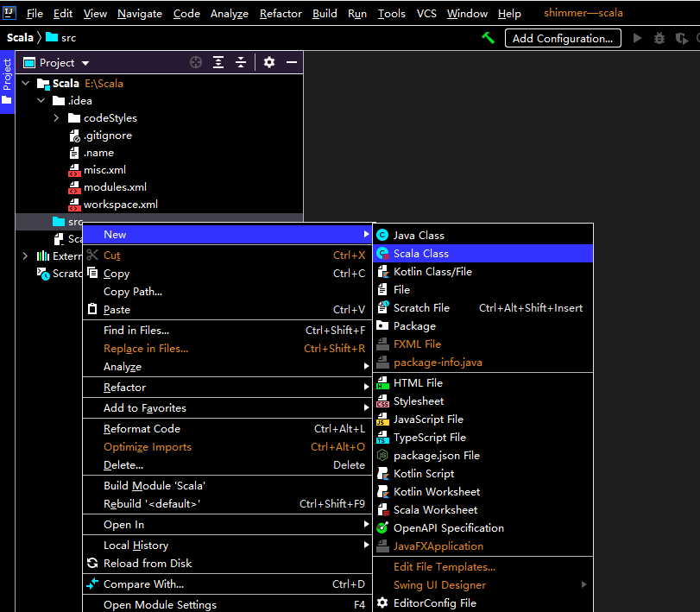The height and width of the screenshot is (612, 700).
Task: Choose Edit File Templates... entry
Action: tap(483, 566)
